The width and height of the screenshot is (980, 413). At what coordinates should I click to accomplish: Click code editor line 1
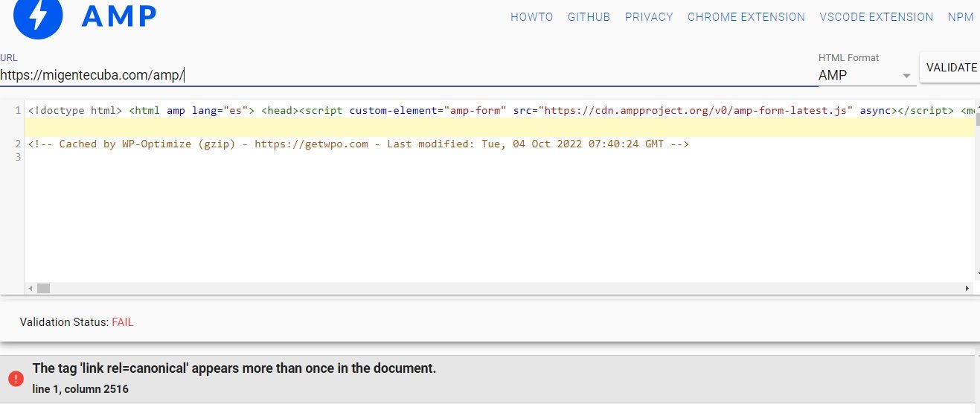pyautogui.click(x=501, y=110)
